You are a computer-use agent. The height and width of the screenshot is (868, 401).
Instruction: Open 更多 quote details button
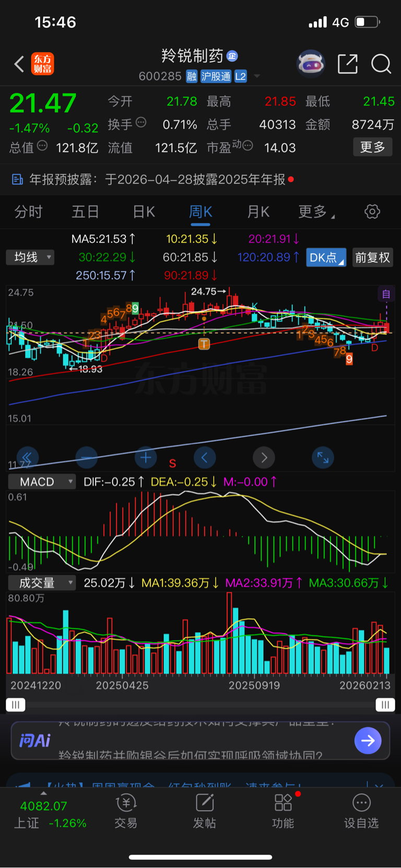coord(372,147)
